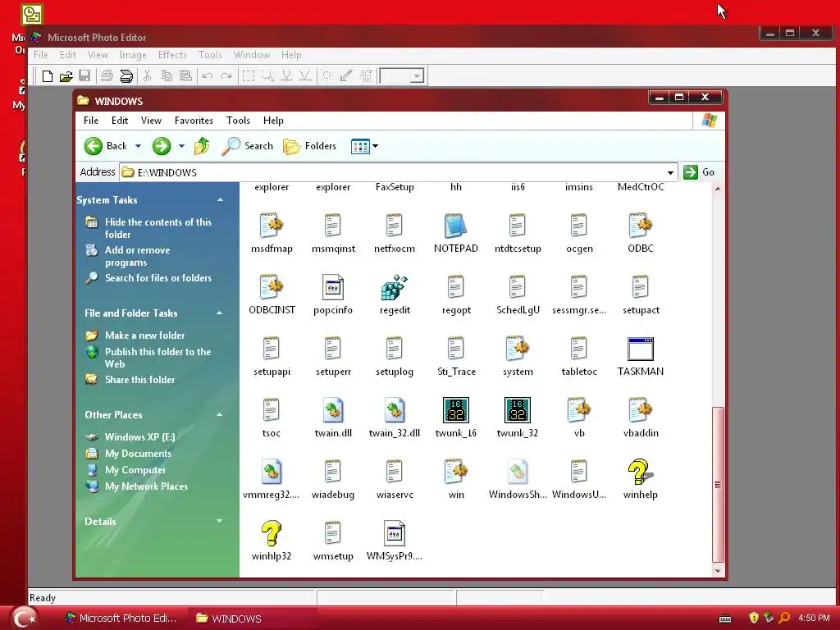Open Tools menu in WINDOWS Explorer

(238, 121)
